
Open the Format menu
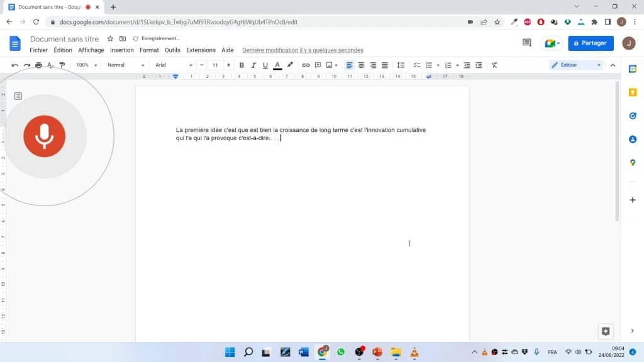click(x=149, y=50)
